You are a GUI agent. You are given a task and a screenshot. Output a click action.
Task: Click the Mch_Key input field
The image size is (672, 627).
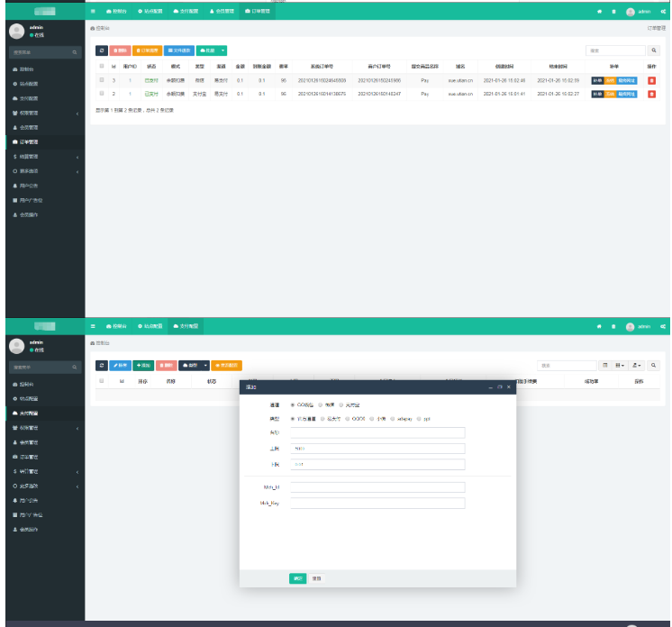coord(377,503)
